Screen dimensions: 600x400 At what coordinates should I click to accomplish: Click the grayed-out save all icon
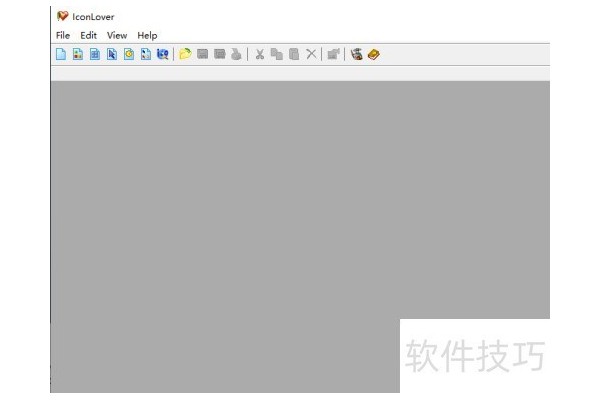[x=220, y=54]
